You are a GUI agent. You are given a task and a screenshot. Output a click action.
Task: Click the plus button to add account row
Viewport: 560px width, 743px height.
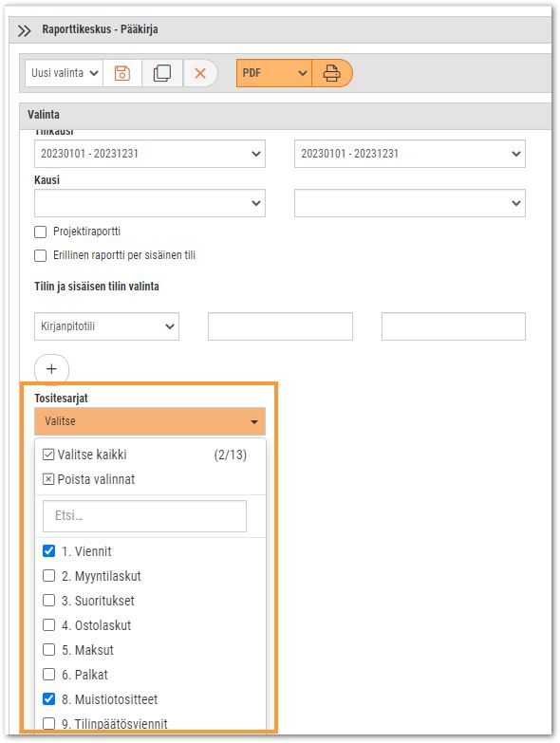[x=51, y=369]
